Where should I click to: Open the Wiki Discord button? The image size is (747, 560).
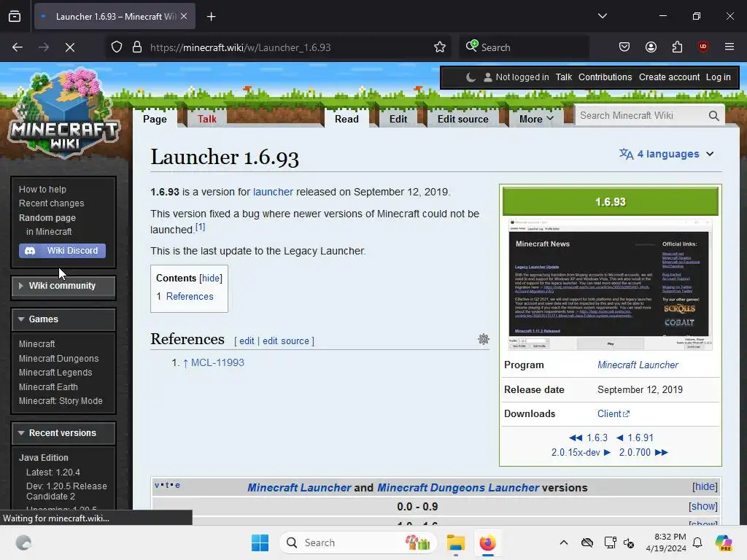pyautogui.click(x=63, y=251)
